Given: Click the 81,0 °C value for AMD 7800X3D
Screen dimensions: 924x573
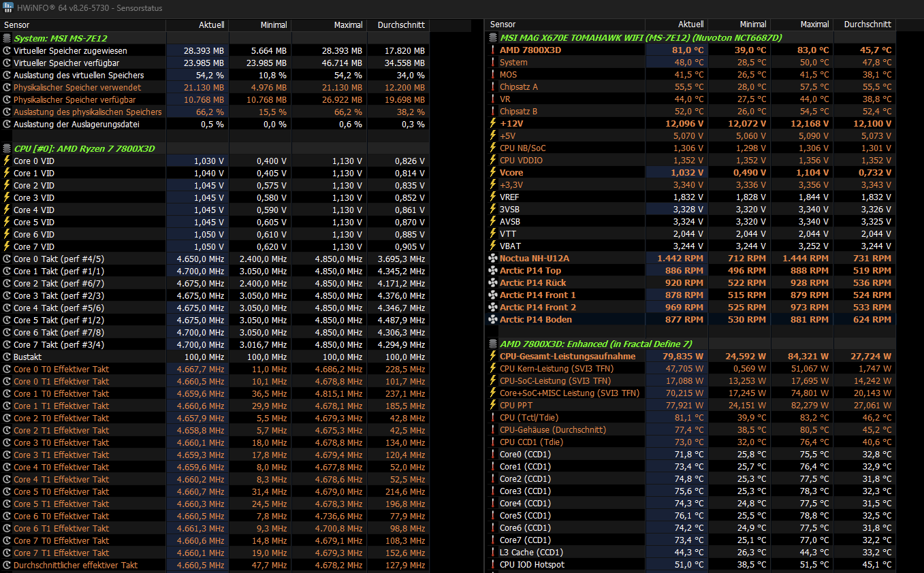Looking at the screenshot, I should tap(687, 50).
